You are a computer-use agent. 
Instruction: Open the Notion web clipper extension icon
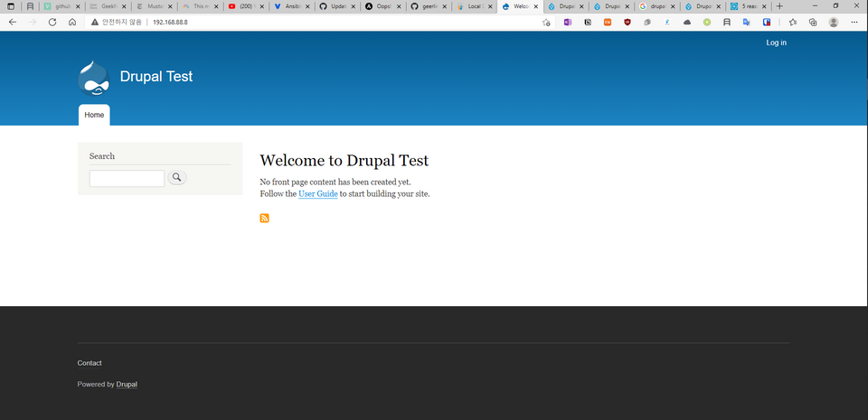coord(588,22)
